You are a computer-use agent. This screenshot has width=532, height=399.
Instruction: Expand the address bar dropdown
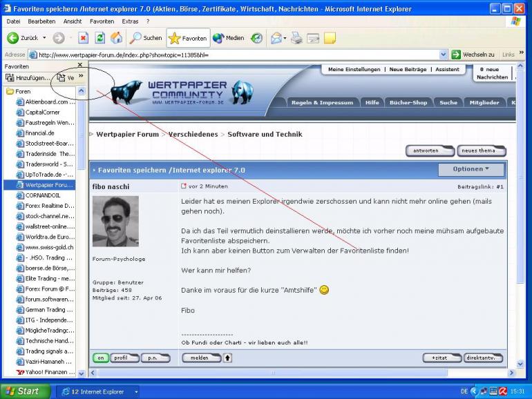[x=443, y=55]
